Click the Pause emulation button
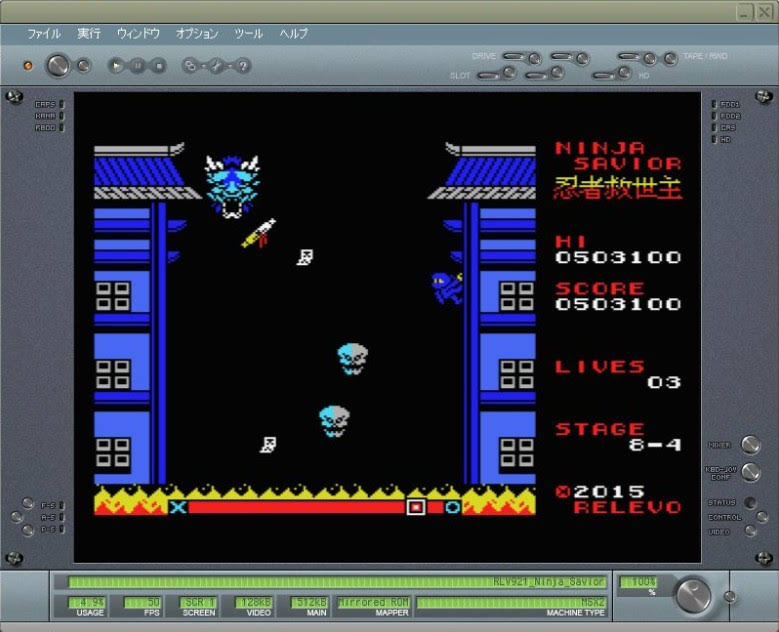The width and height of the screenshot is (779, 632). 138,65
